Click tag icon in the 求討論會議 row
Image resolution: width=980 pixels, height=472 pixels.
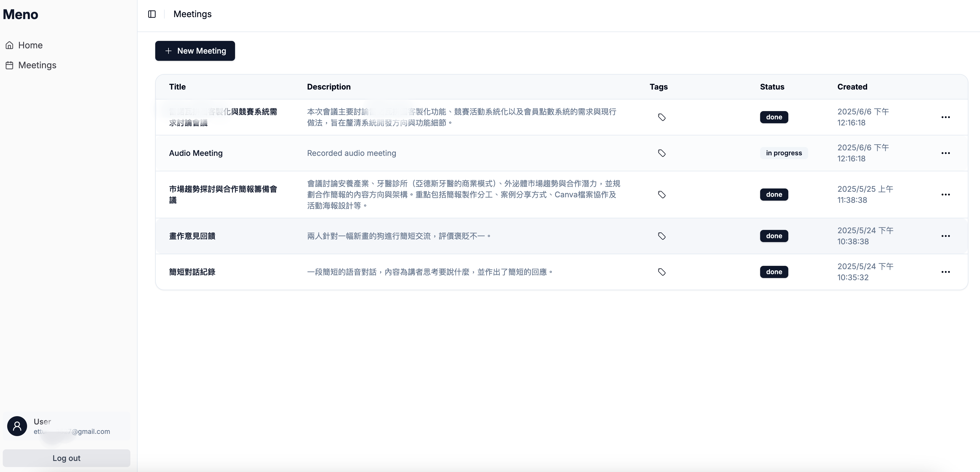[x=662, y=117]
